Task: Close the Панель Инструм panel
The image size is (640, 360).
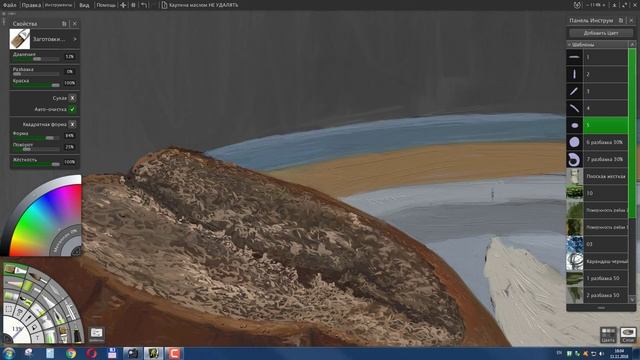Action: click(x=631, y=20)
